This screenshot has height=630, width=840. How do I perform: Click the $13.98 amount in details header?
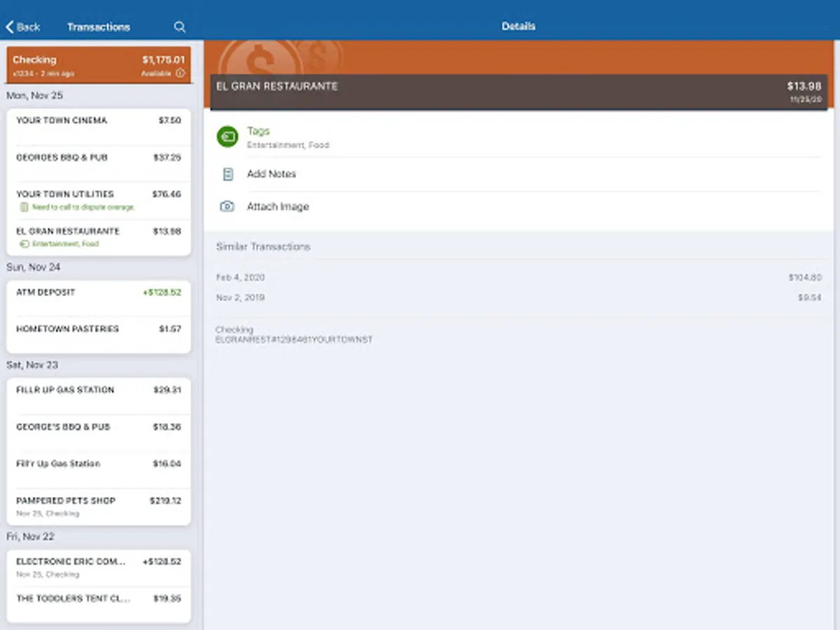click(x=804, y=86)
